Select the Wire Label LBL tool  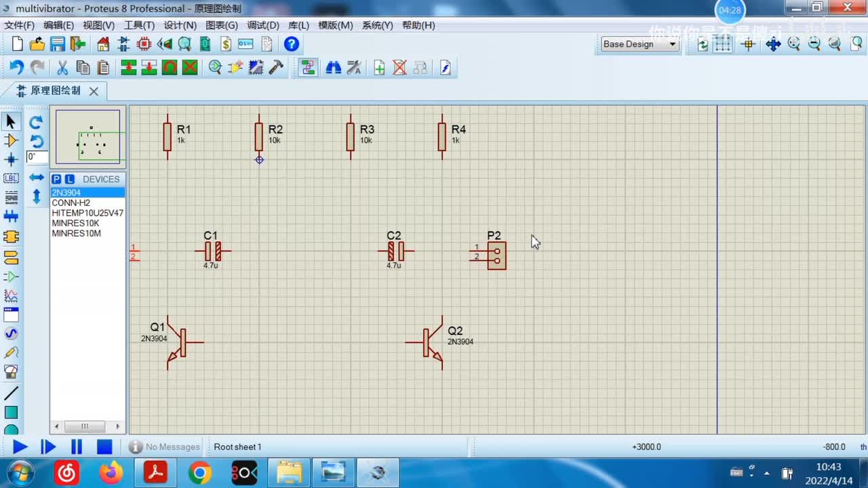click(11, 178)
